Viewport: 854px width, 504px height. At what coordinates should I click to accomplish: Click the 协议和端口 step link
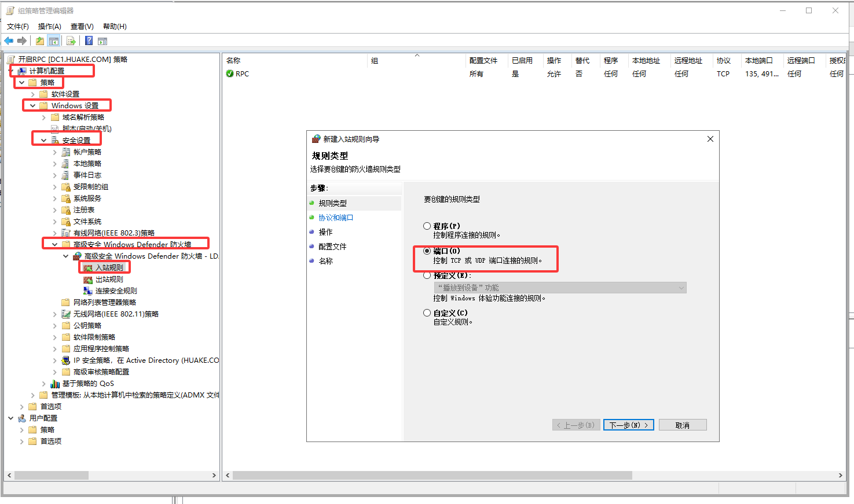point(336,218)
